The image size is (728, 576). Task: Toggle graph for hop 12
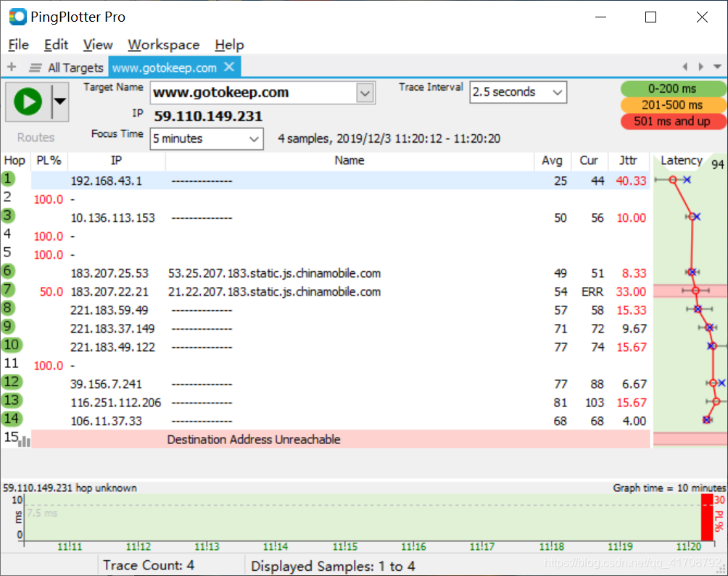tap(12, 382)
